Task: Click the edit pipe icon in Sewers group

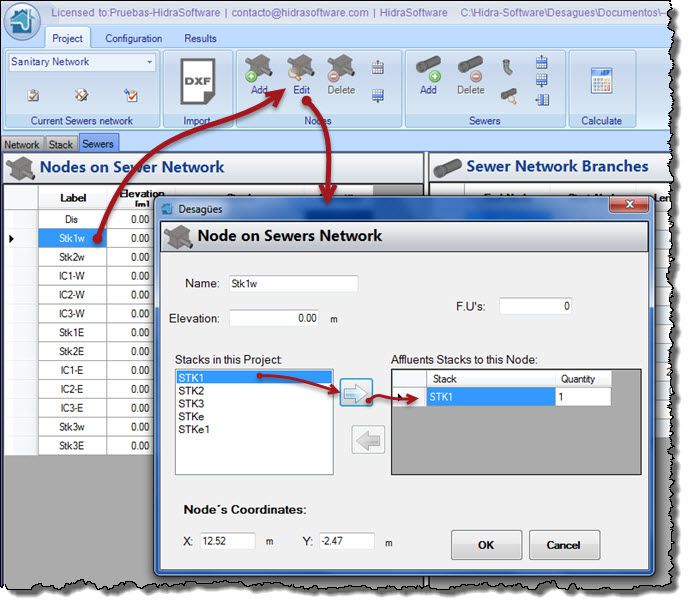Action: pyautogui.click(x=509, y=95)
